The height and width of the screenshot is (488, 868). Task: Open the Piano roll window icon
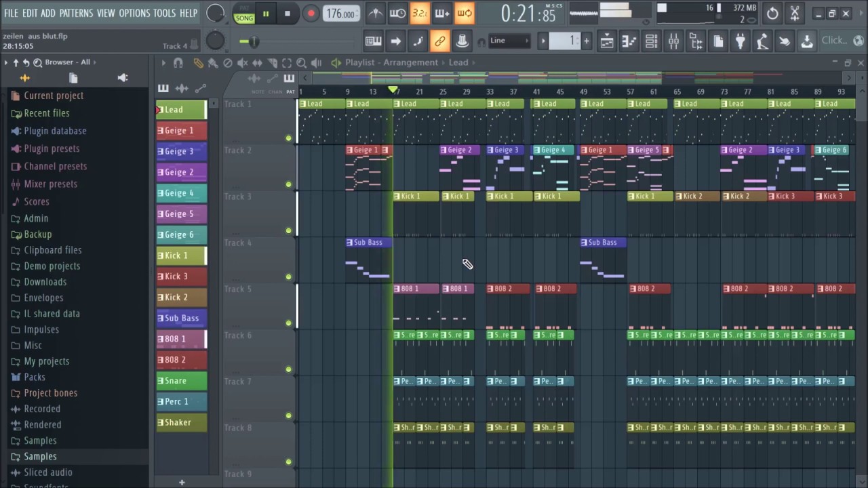(x=629, y=41)
